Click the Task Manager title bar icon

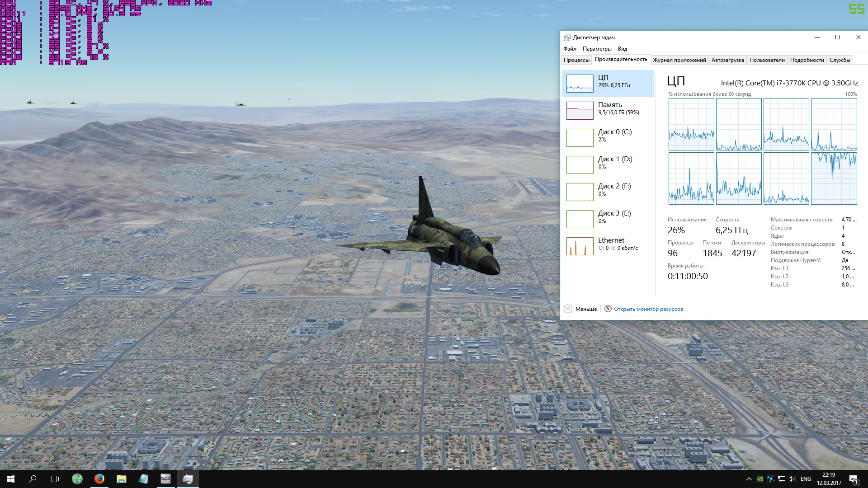[567, 38]
